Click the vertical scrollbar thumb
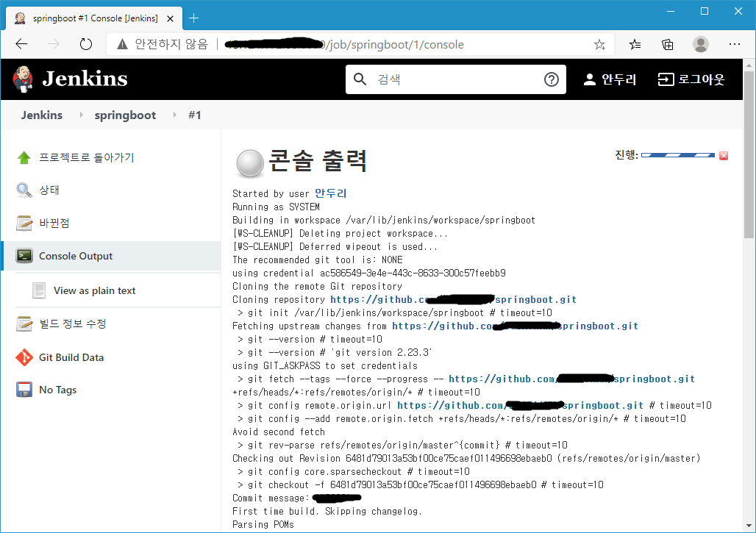The height and width of the screenshot is (533, 756). (x=749, y=154)
